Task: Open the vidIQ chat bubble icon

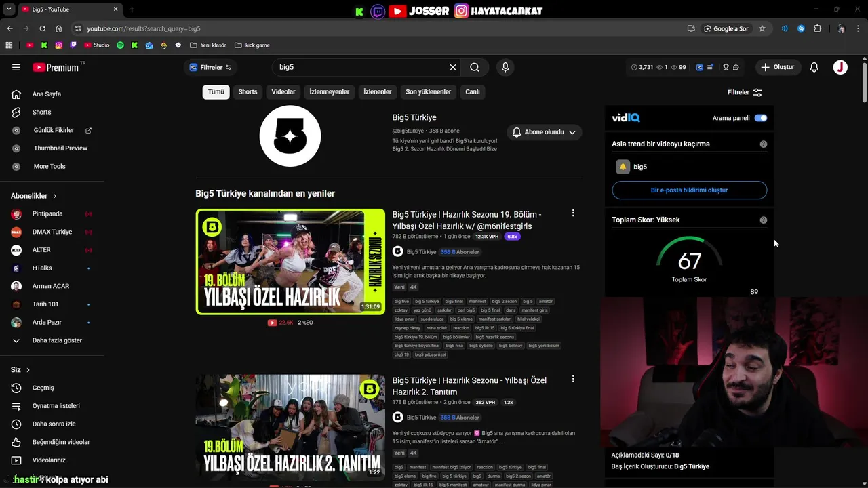Action: tap(736, 67)
